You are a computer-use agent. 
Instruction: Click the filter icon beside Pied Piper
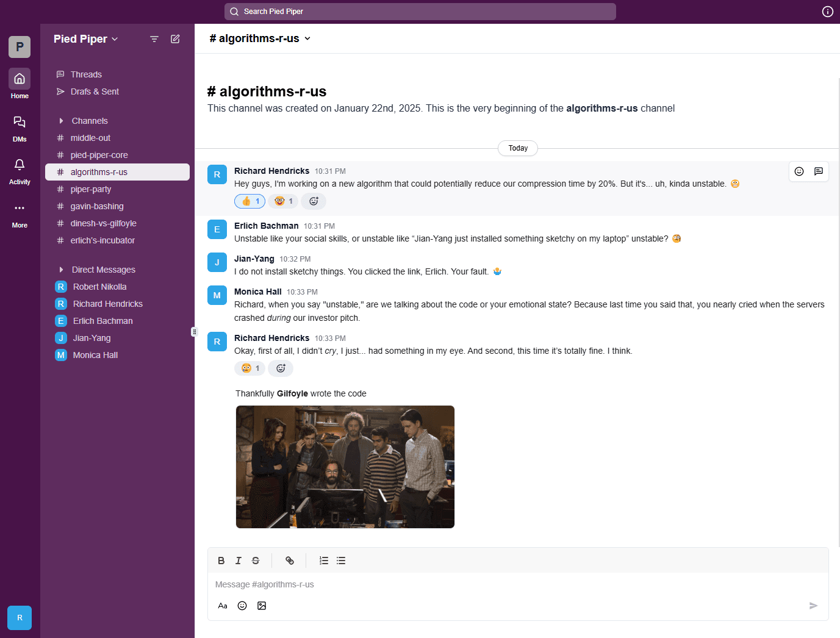(154, 38)
